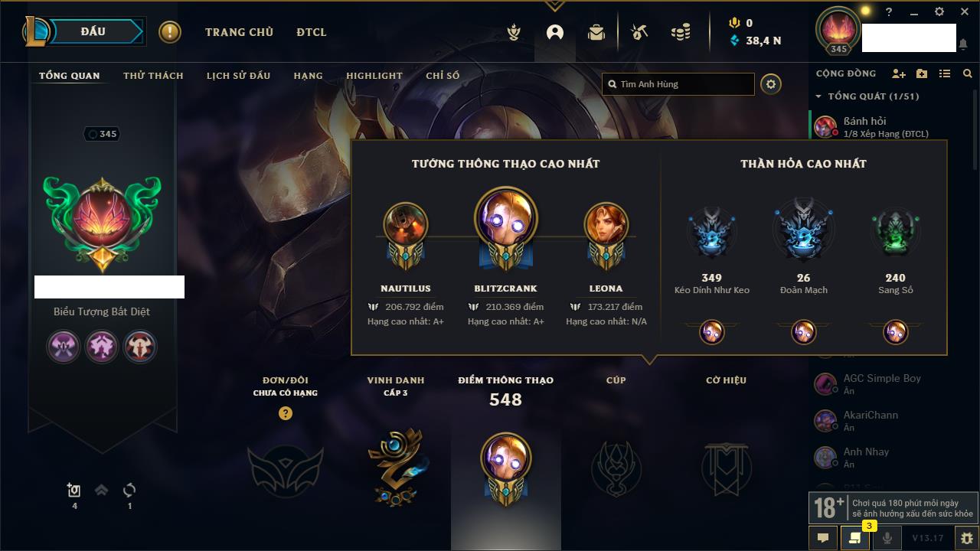
Task: Toggle the chat bubble panel
Action: click(x=823, y=538)
